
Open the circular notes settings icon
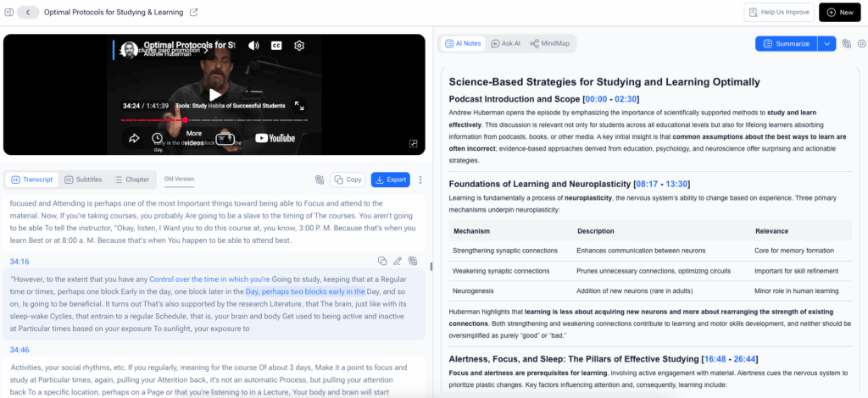(861, 44)
